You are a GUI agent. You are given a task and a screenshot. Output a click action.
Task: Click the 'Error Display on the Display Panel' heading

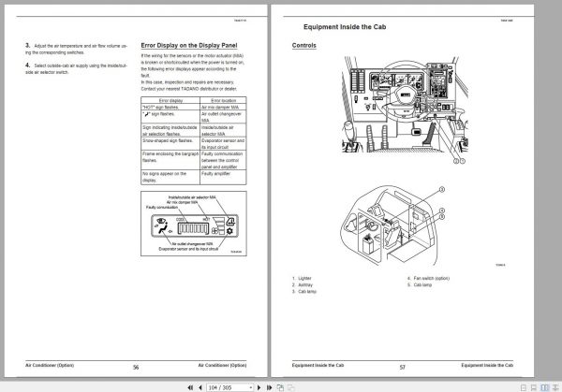(189, 46)
